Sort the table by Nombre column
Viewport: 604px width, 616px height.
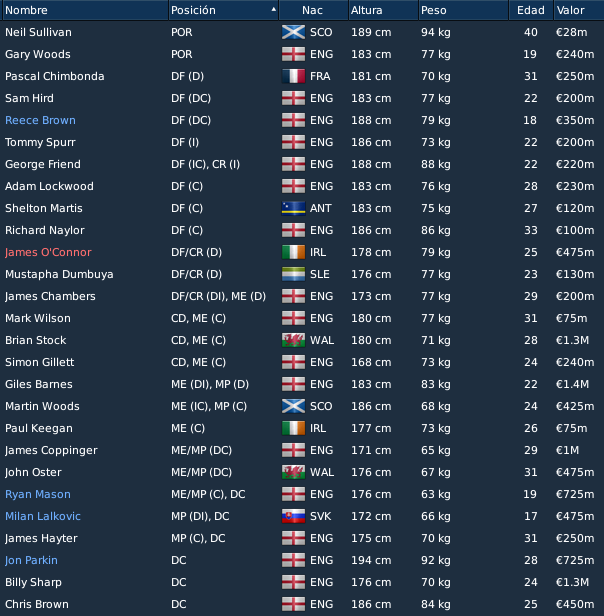point(86,10)
